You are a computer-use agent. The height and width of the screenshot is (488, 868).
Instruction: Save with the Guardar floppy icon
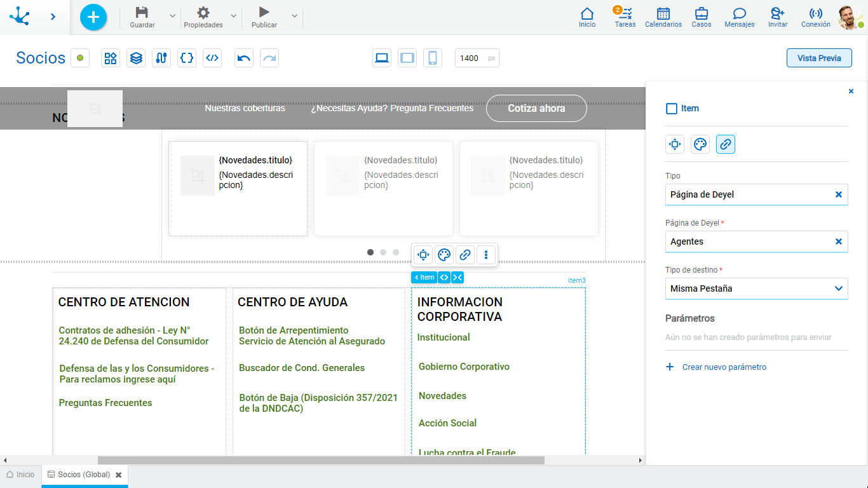click(x=142, y=13)
